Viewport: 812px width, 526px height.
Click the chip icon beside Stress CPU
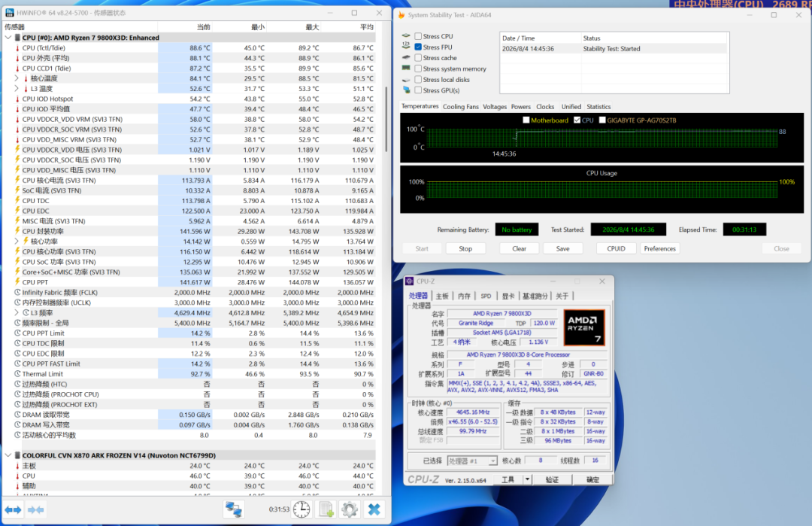(406, 36)
